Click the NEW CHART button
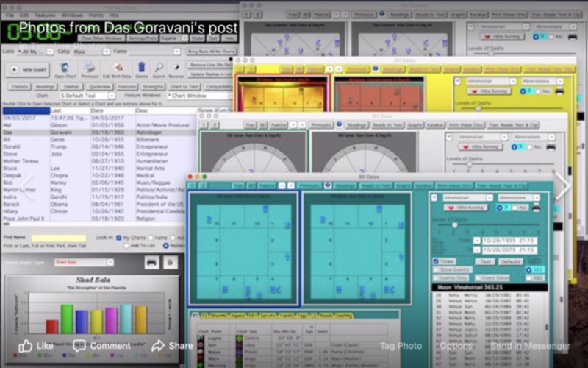 tap(27, 69)
